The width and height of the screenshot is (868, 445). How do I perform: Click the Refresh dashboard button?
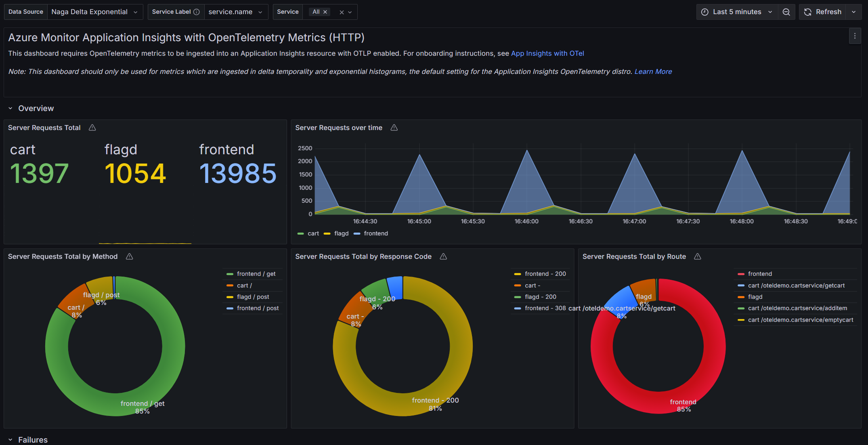coord(822,12)
